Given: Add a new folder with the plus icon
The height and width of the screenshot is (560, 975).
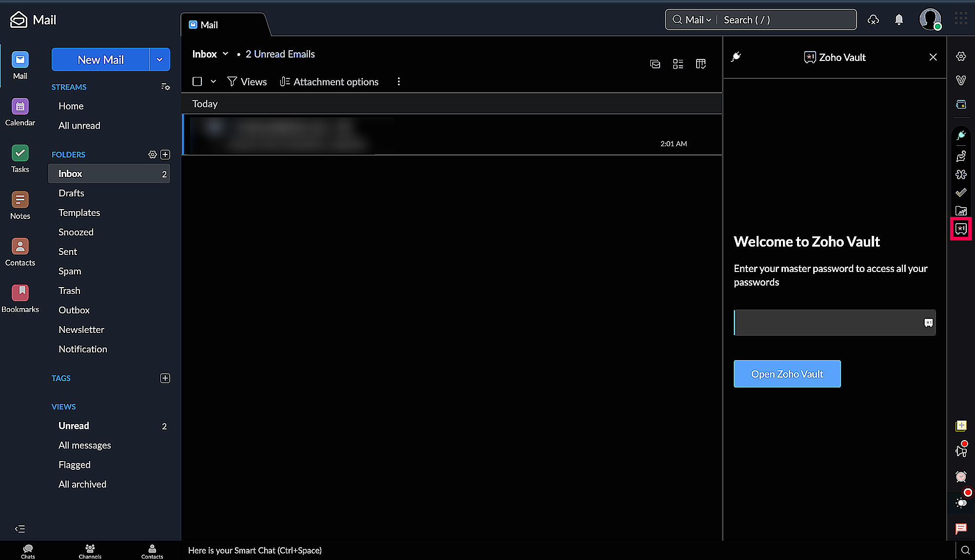Looking at the screenshot, I should tap(165, 154).
